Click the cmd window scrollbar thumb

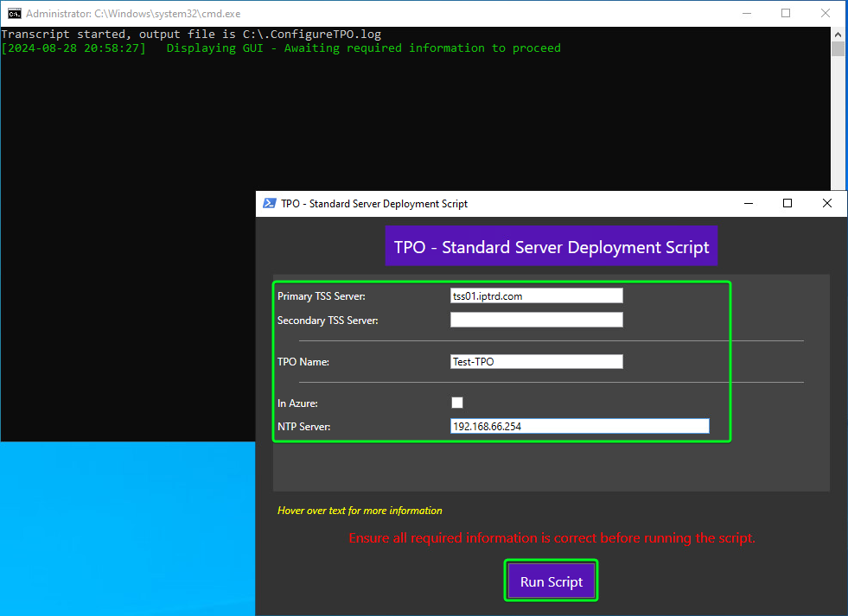click(x=838, y=48)
